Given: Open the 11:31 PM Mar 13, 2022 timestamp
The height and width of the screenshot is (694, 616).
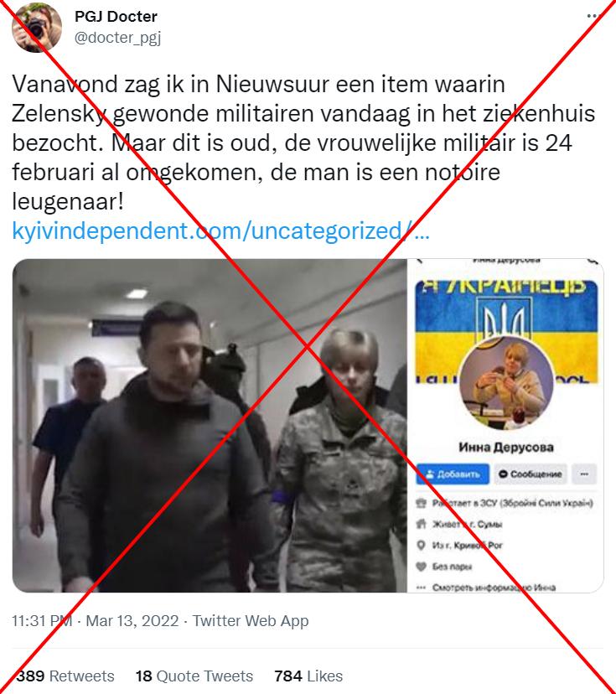Looking at the screenshot, I should coord(96,620).
